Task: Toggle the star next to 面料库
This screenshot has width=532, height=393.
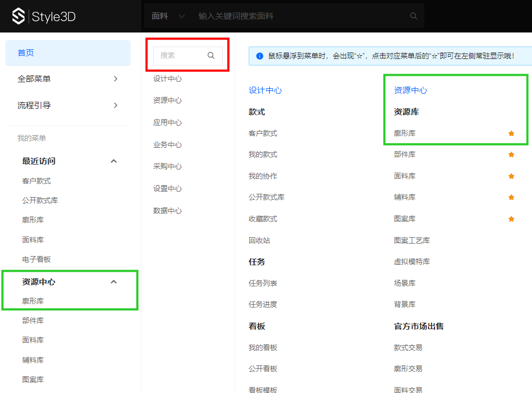Action: [511, 176]
